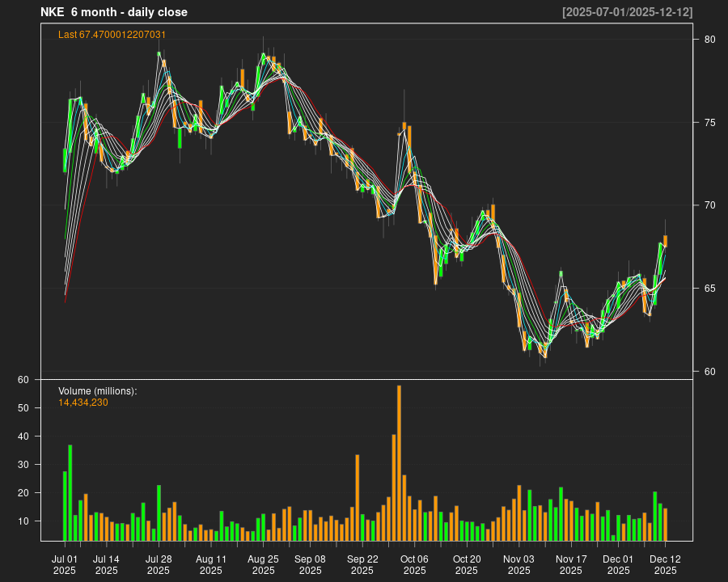Click the "Aug 25 2025" date tick label
This screenshot has height=582, width=728.
[x=263, y=564]
